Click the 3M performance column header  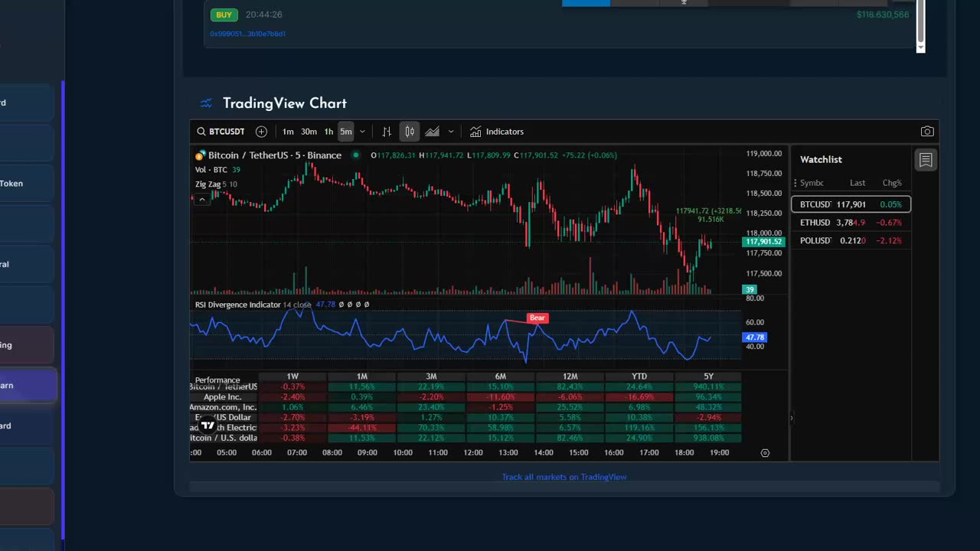(431, 377)
